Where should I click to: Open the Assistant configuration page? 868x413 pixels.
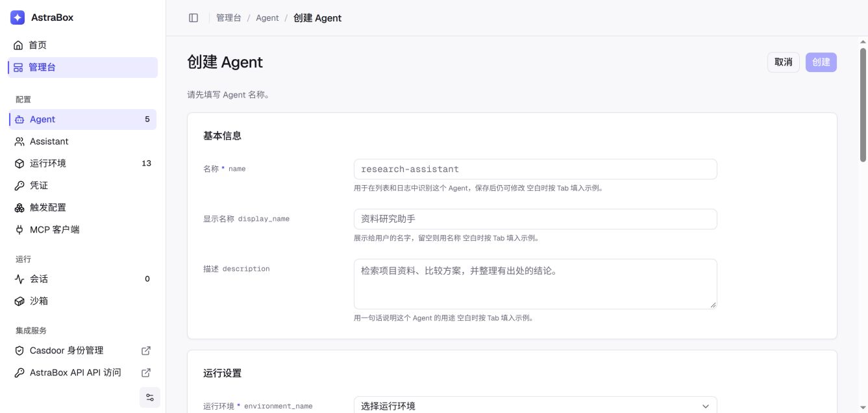(x=83, y=142)
